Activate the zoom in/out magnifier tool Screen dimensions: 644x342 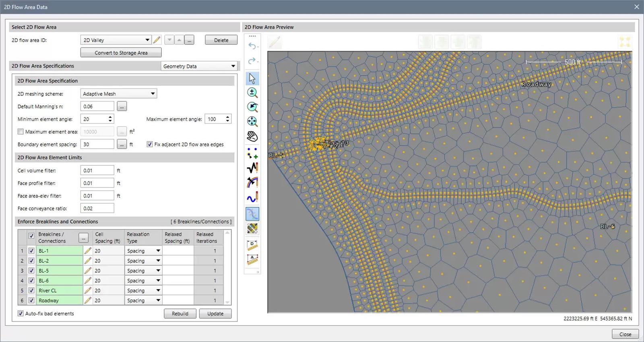252,93
